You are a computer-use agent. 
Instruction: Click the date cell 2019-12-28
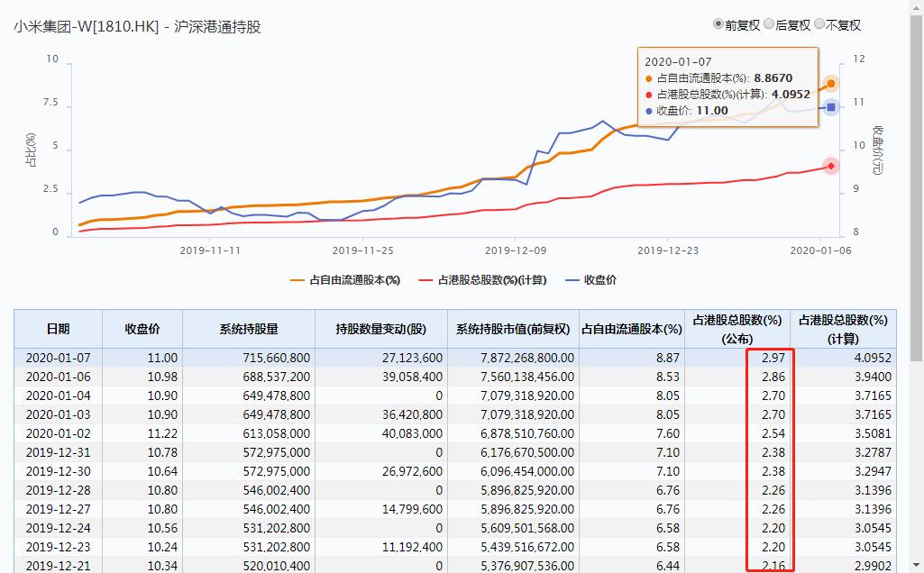coord(59,490)
